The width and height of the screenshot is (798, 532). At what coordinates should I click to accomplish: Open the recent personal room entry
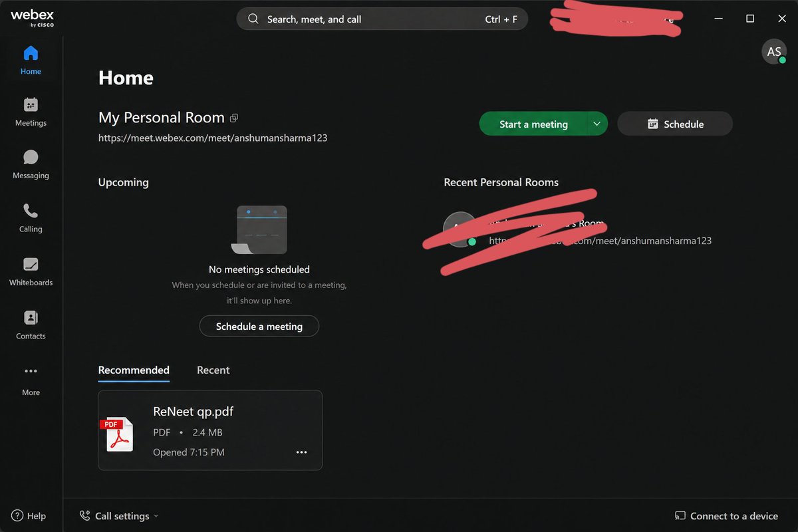click(x=579, y=231)
